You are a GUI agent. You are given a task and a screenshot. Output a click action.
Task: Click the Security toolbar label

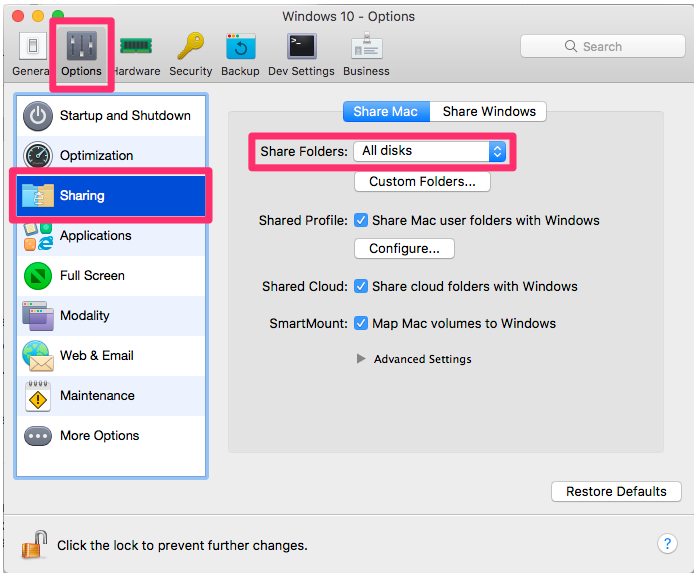pyautogui.click(x=191, y=71)
